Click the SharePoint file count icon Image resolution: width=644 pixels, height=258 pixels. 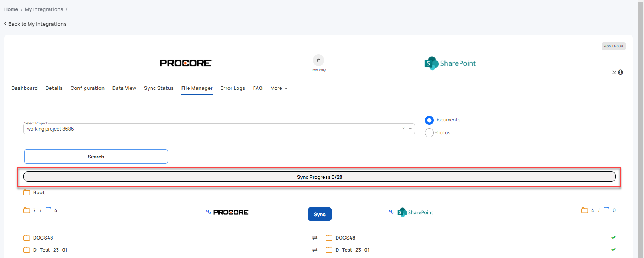point(606,210)
